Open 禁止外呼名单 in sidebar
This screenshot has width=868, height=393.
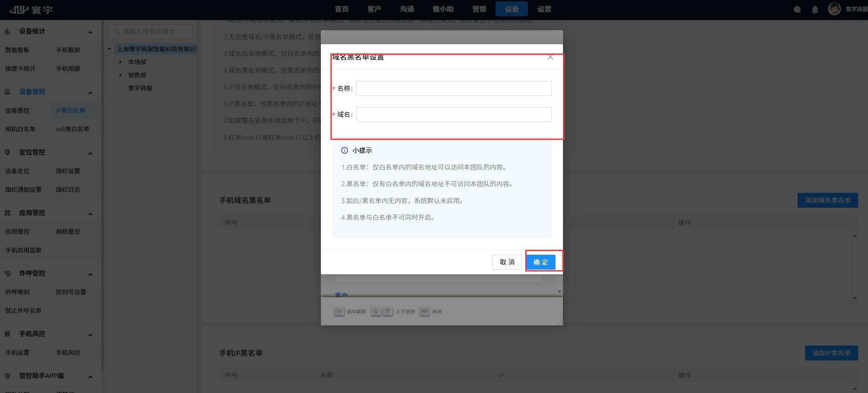click(23, 311)
